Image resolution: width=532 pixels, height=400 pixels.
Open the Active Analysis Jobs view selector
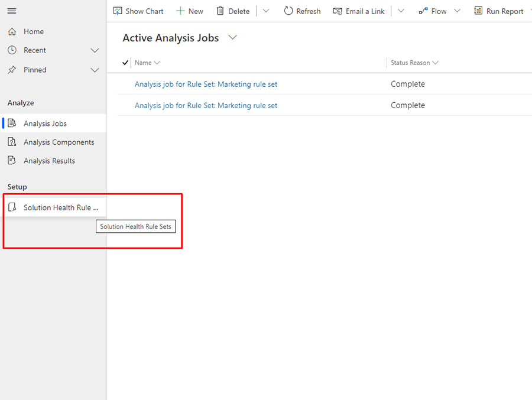232,37
